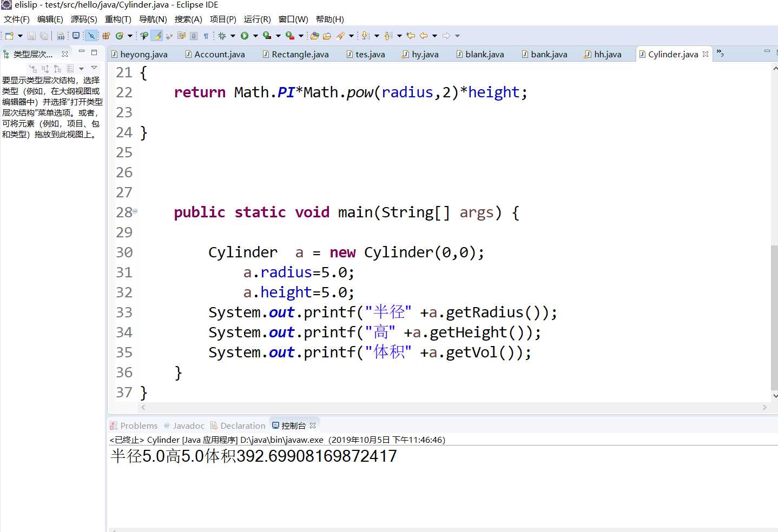Open the 运行(R) menu

(258, 19)
